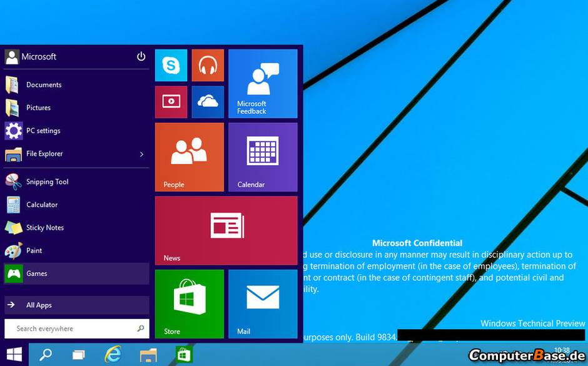Open the Pictures folder
588x366 pixels.
[x=76, y=108]
